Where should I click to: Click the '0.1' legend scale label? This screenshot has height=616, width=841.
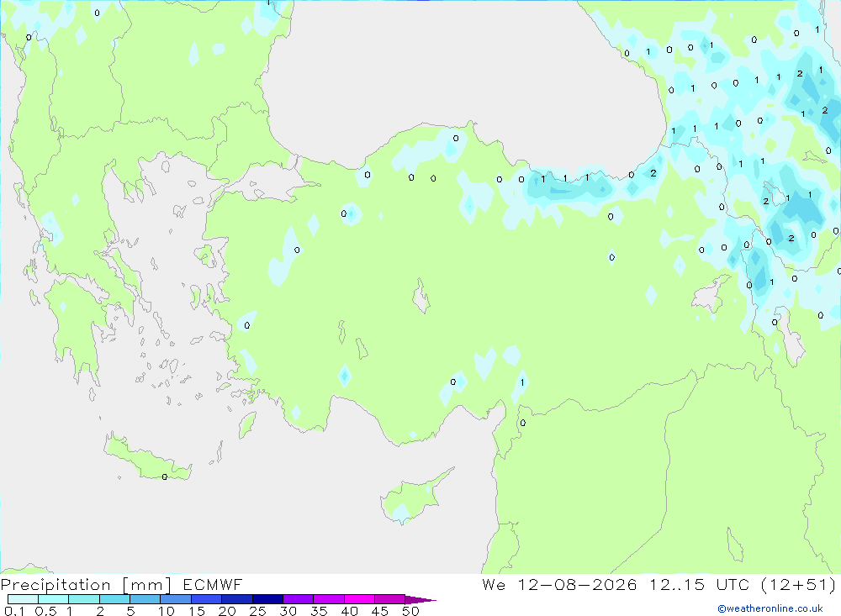point(14,611)
